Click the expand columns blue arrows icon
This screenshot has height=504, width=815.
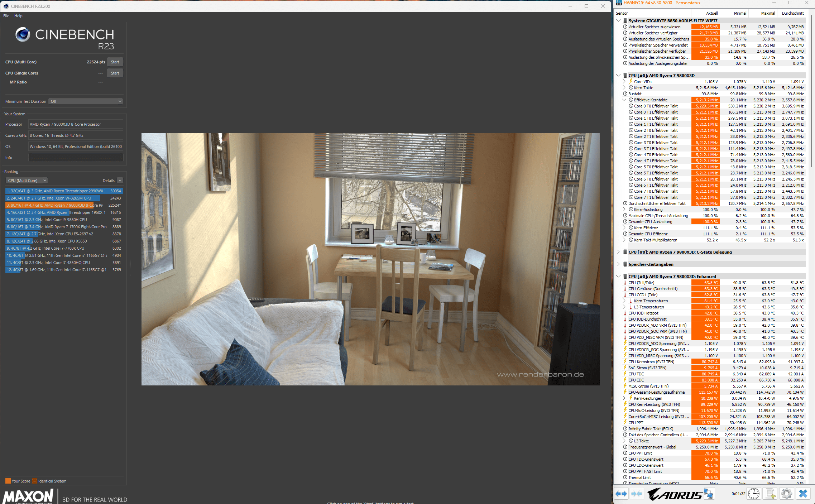click(622, 494)
